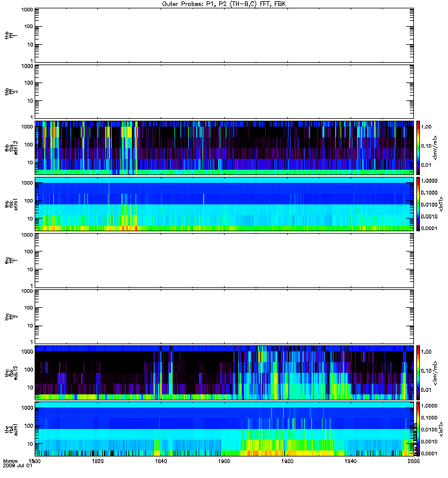Click the '0.10' tick on thc edc12 color bar

click(426, 370)
